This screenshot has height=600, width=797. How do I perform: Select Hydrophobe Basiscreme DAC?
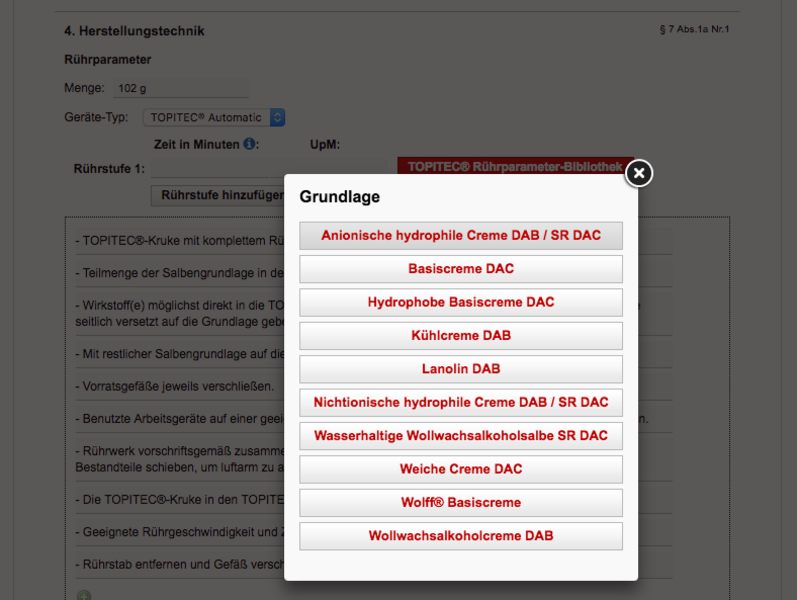[461, 302]
